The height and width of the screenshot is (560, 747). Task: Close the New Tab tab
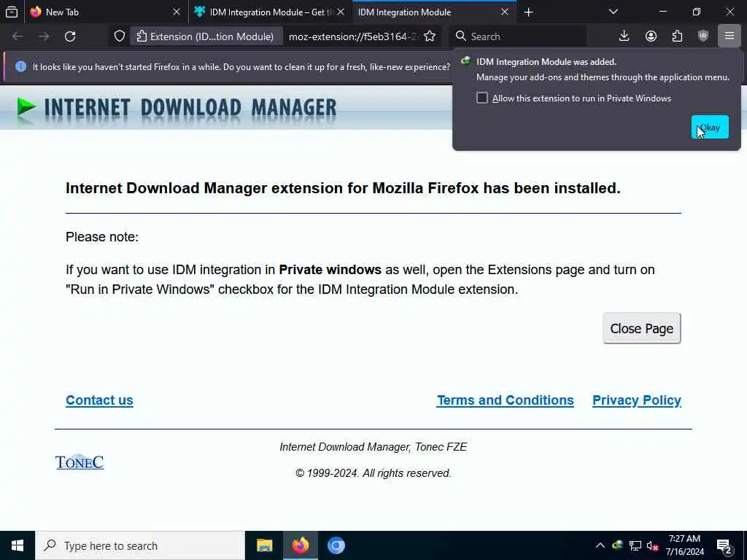tap(177, 12)
